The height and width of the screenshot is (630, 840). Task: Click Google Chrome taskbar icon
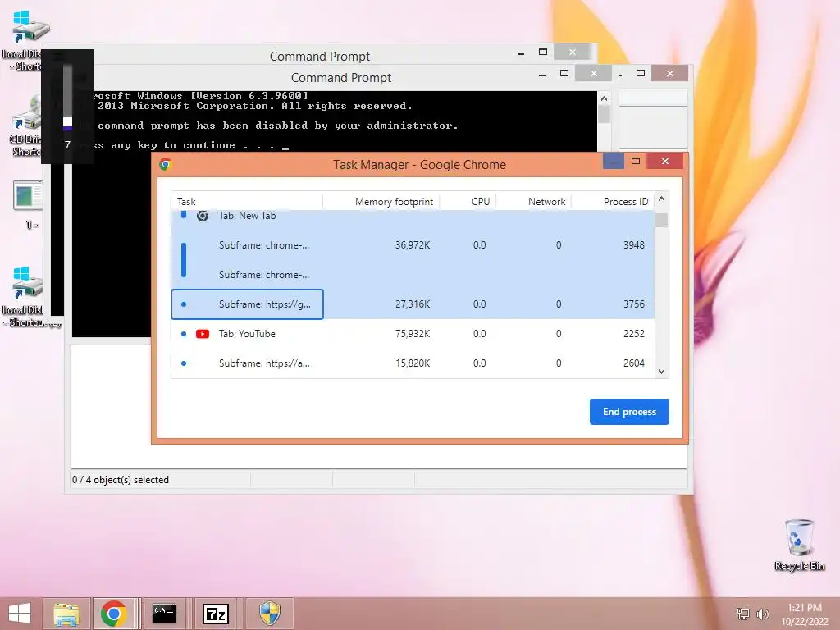click(113, 614)
